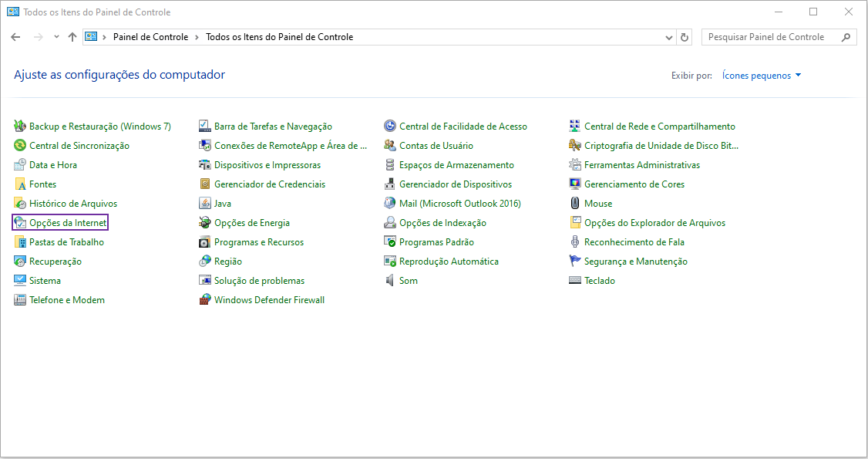Click Barra de Tarefas e Navegação icon
This screenshot has height=459, width=868.
coord(205,127)
